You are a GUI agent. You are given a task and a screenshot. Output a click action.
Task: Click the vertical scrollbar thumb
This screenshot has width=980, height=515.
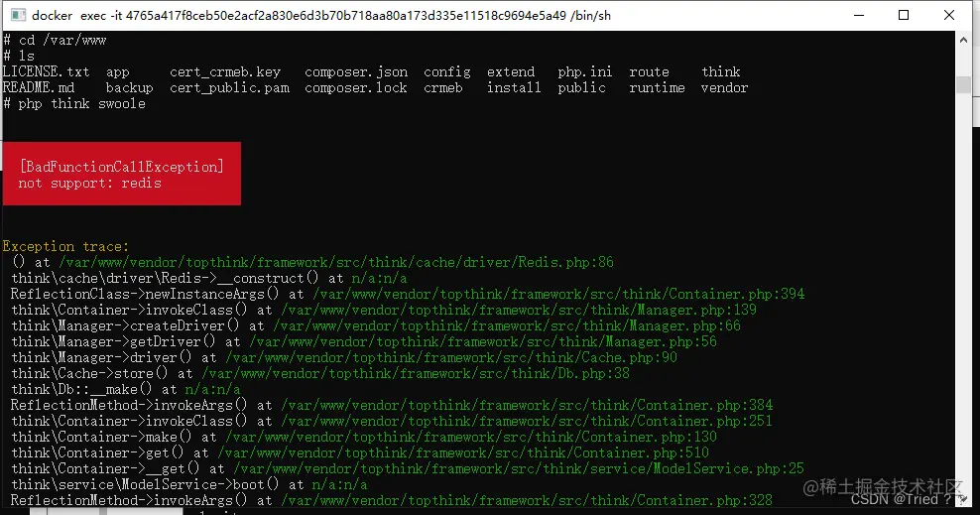963,84
